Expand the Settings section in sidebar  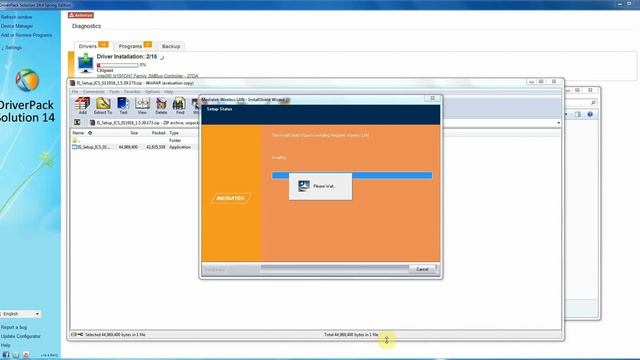pos(11,48)
